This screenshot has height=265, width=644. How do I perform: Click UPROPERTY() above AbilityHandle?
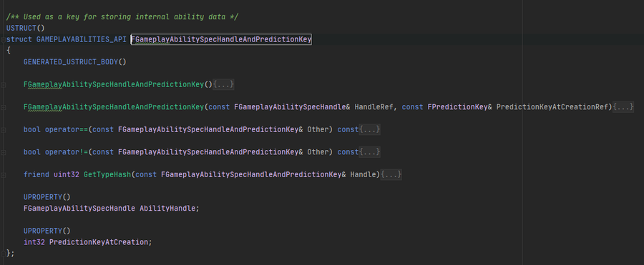(x=47, y=197)
